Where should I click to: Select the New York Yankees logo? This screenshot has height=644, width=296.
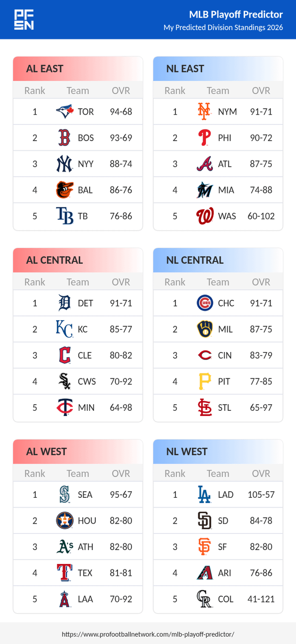pos(64,164)
